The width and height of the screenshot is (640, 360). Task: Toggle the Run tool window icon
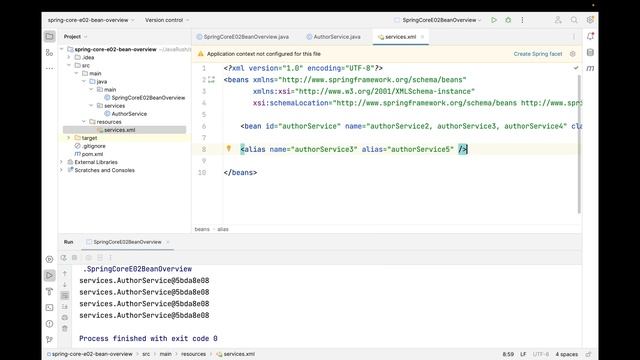pyautogui.click(x=49, y=276)
